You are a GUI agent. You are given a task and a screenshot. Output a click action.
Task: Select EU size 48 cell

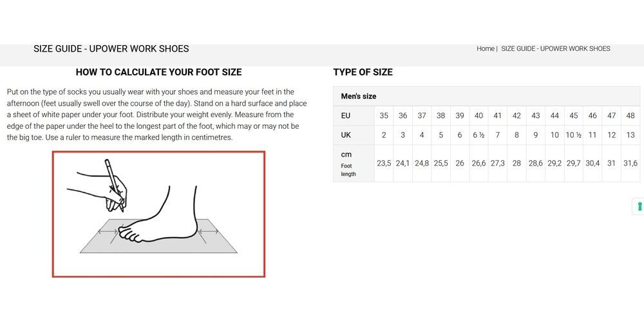(x=630, y=116)
